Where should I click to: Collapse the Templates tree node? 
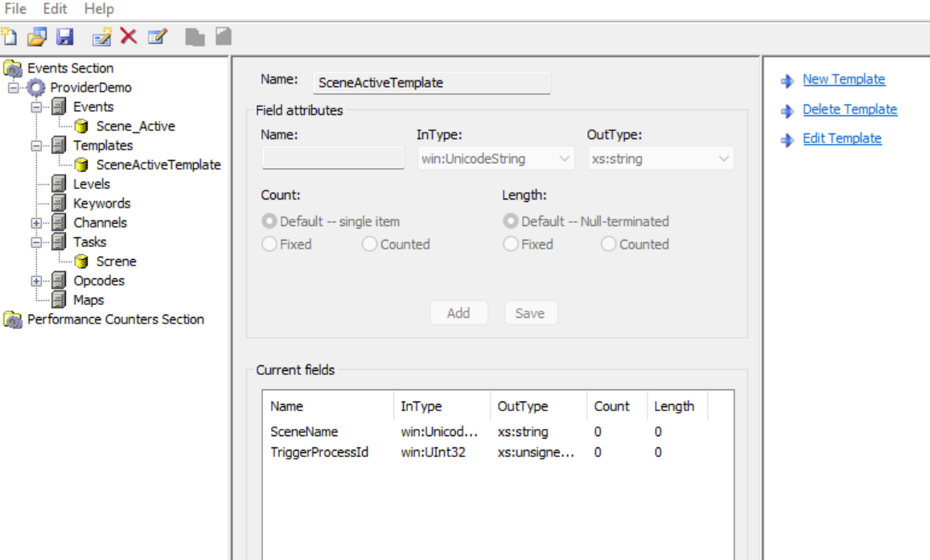[x=37, y=146]
